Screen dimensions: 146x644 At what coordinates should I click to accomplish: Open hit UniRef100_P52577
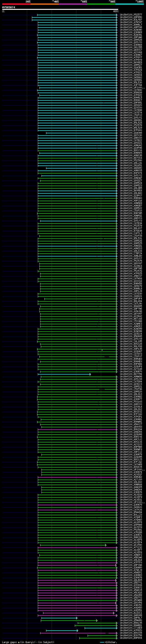click(x=131, y=15)
